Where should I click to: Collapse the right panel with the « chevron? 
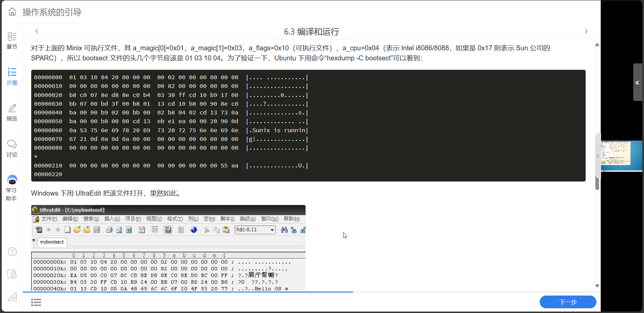point(637,83)
